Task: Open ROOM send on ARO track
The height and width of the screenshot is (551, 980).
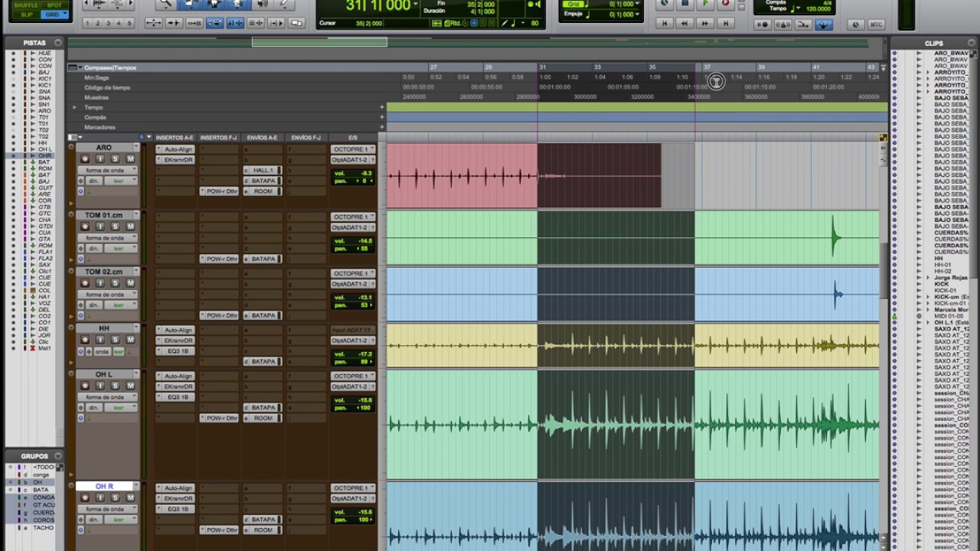Action: 263,191
